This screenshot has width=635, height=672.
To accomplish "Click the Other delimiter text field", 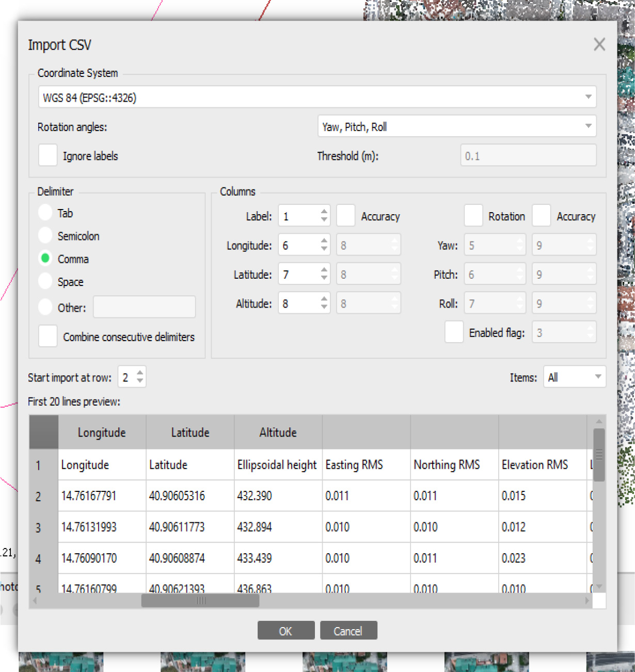I will click(x=144, y=307).
